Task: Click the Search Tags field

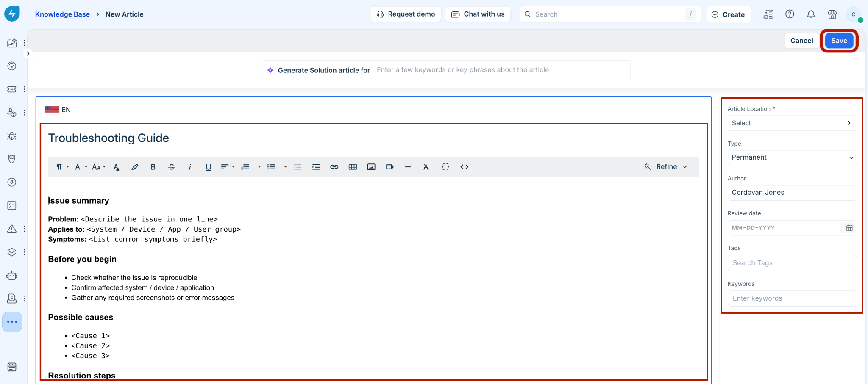Action: pos(792,263)
